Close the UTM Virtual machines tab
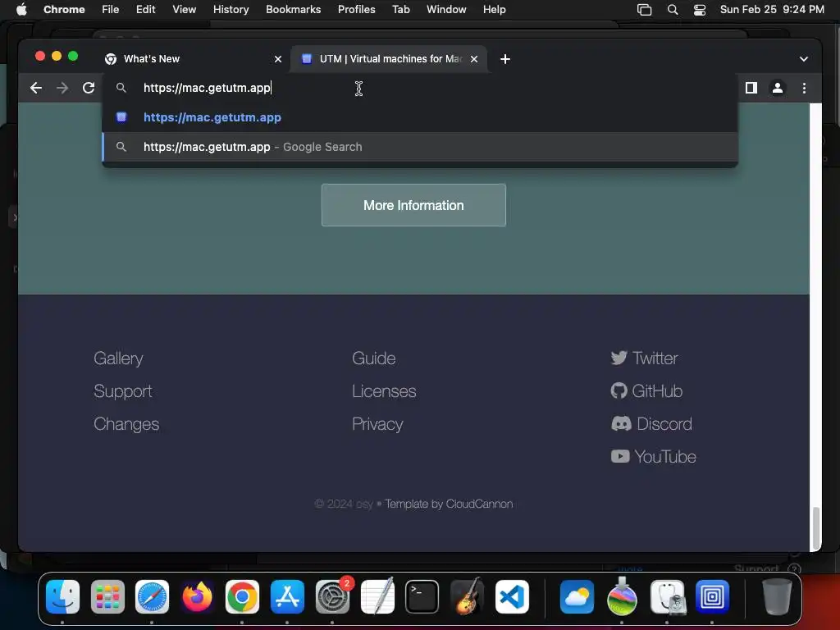 coord(474,59)
